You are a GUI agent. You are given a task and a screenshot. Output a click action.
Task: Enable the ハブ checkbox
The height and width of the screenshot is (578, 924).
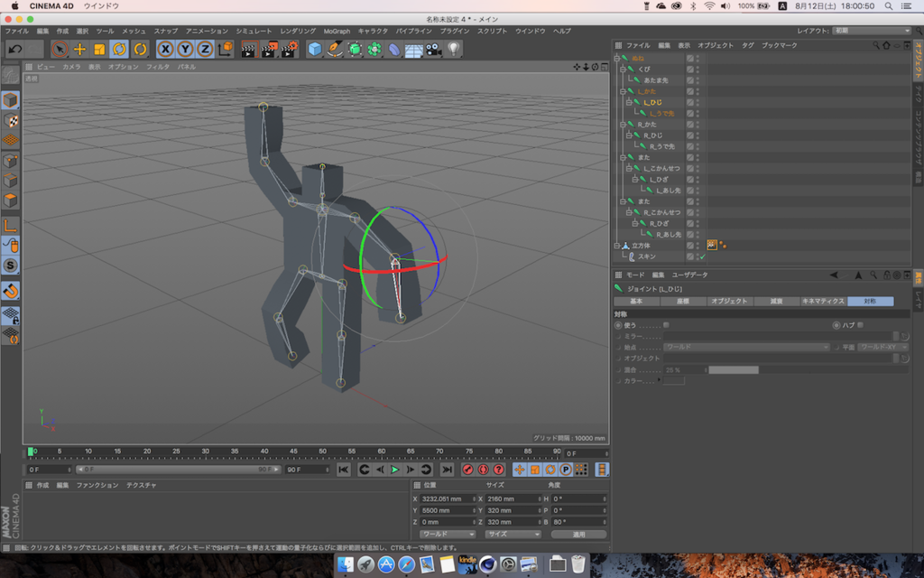point(860,325)
